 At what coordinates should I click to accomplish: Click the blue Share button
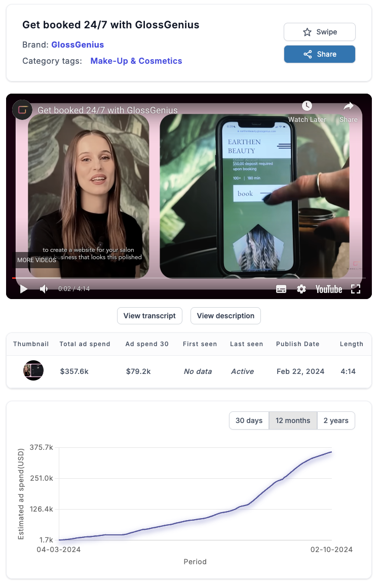click(x=319, y=54)
